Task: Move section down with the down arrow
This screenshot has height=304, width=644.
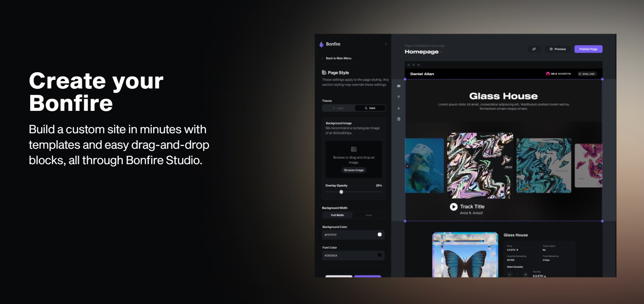Action: click(399, 108)
